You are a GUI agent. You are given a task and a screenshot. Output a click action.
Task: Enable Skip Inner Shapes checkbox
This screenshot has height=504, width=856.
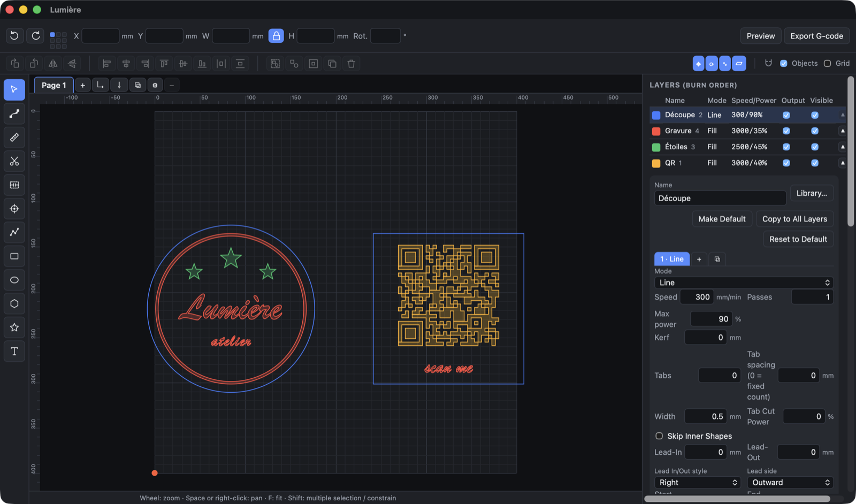tap(659, 436)
